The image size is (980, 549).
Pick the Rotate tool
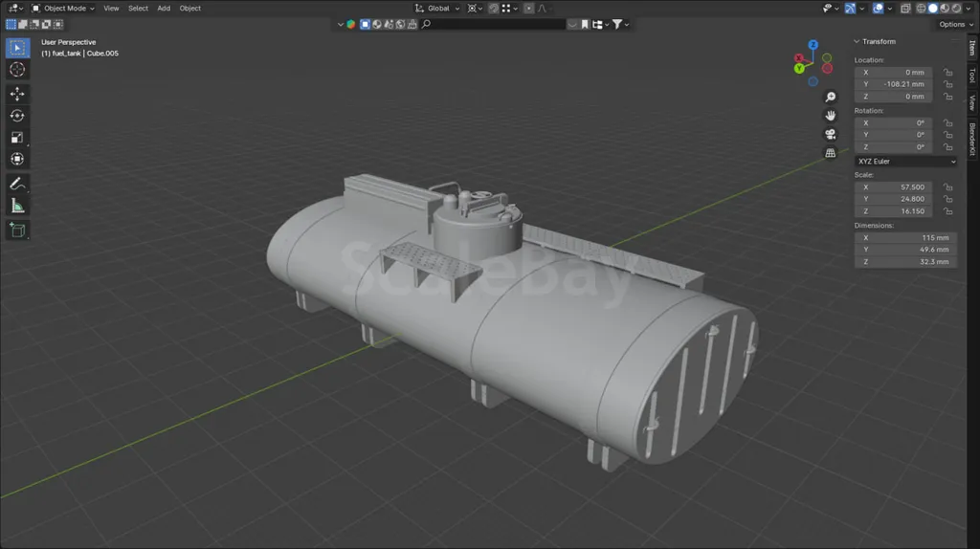[17, 116]
